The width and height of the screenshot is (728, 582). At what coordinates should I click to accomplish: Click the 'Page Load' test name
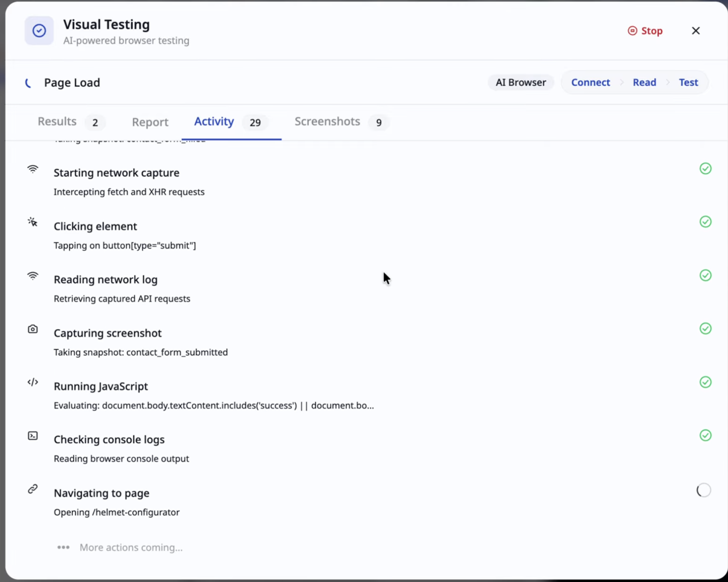(72, 83)
